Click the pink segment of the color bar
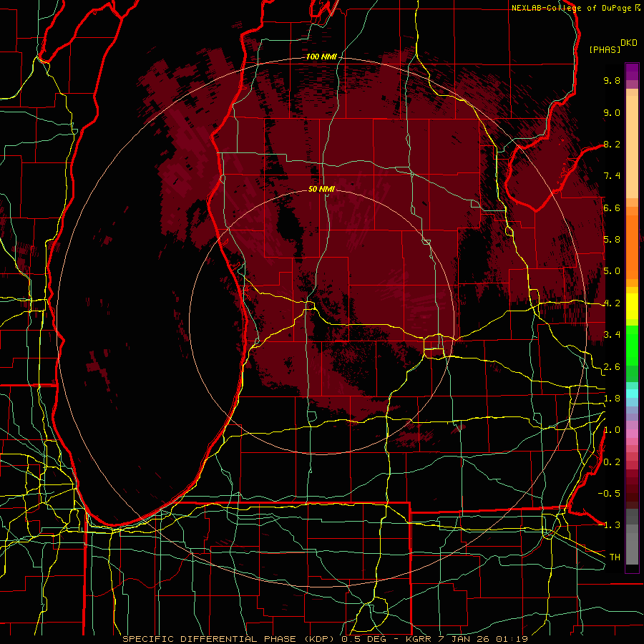Screen dimensions: 644x644 pos(632,434)
